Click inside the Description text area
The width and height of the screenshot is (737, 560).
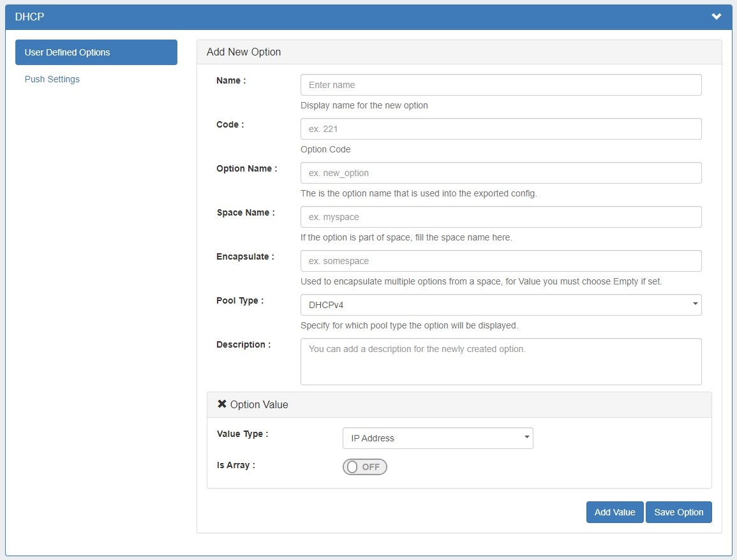pos(500,361)
